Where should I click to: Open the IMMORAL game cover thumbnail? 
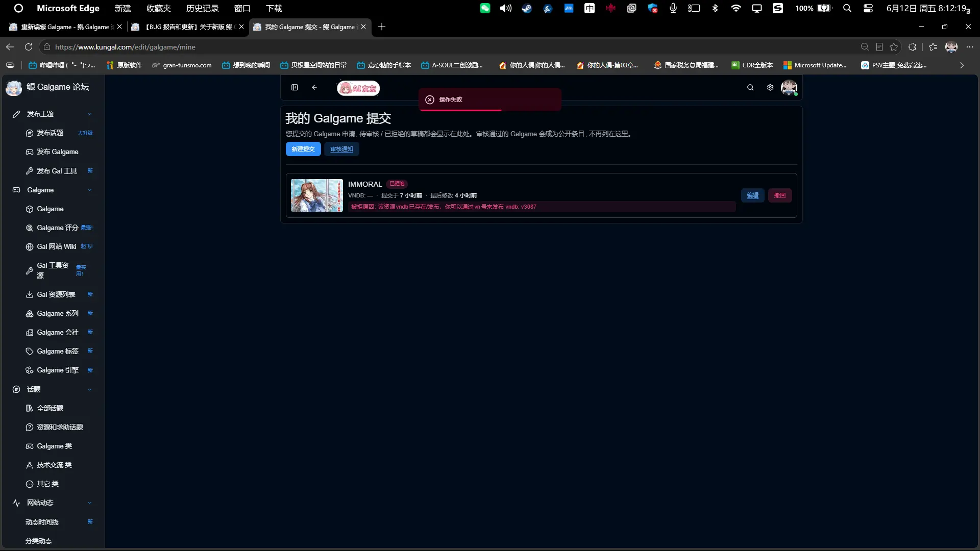click(x=316, y=195)
